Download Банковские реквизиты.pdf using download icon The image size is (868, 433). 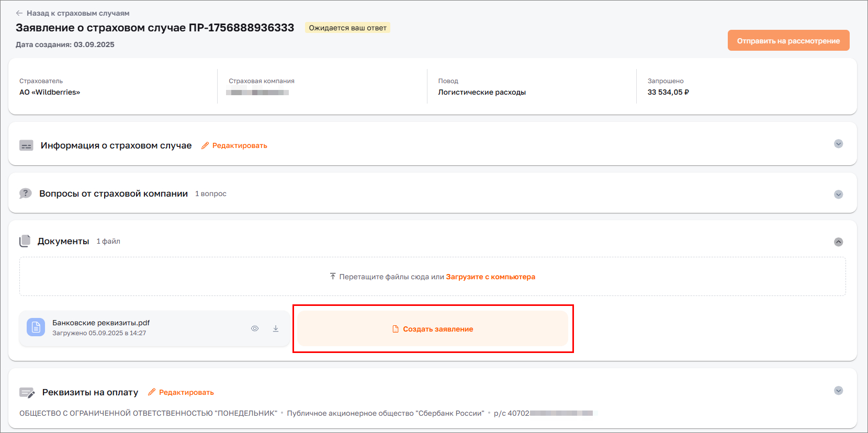pos(276,328)
